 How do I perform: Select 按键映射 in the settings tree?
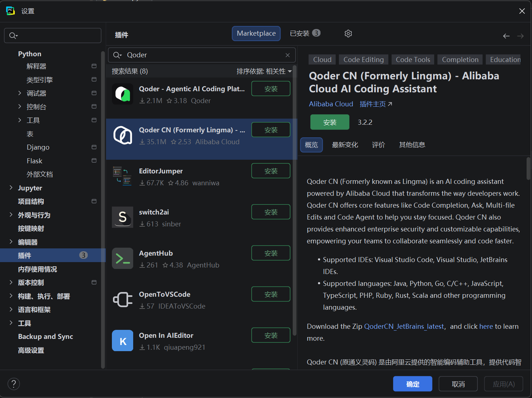click(31, 228)
